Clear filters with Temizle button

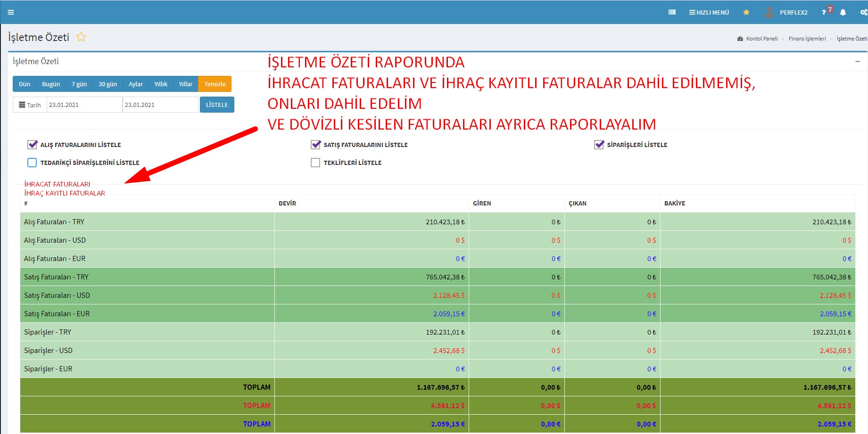tap(215, 84)
